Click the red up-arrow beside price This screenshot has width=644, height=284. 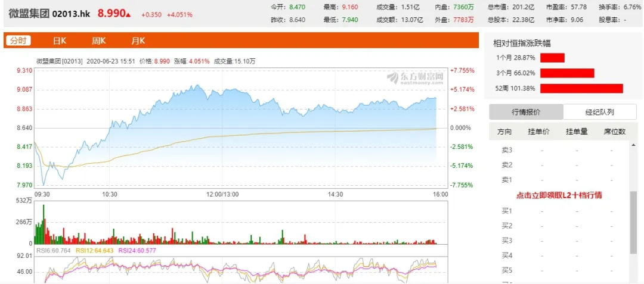[128, 15]
